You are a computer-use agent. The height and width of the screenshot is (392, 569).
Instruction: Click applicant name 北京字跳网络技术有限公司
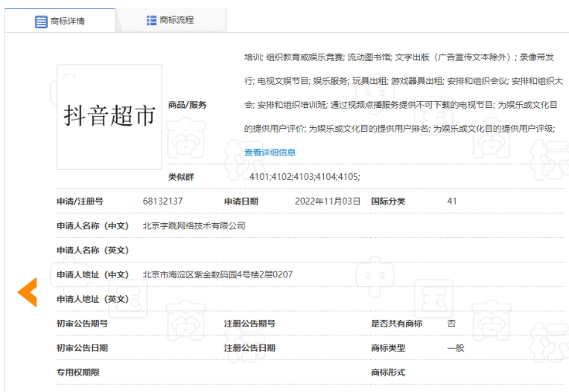pos(194,225)
